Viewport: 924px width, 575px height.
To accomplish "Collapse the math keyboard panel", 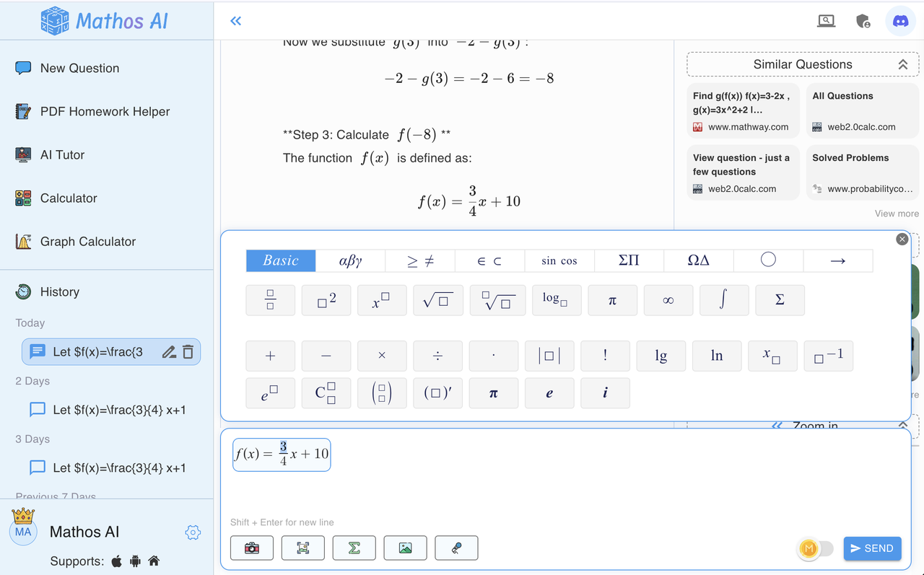I will (902, 239).
